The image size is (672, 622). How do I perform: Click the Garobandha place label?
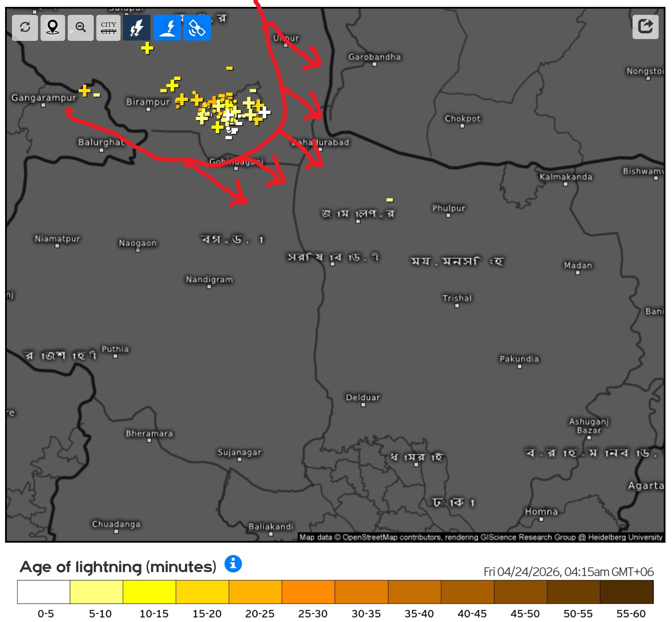[x=375, y=57]
